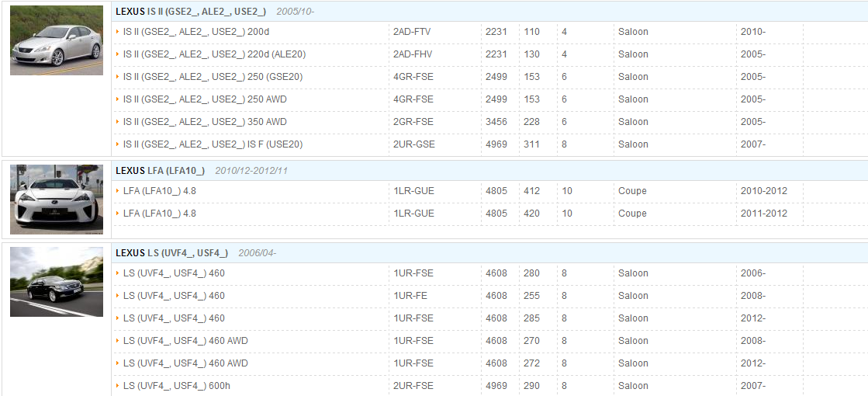The image size is (868, 396).
Task: Click engine code 2UR-FSE in LS 600h row
Action: click(x=413, y=386)
